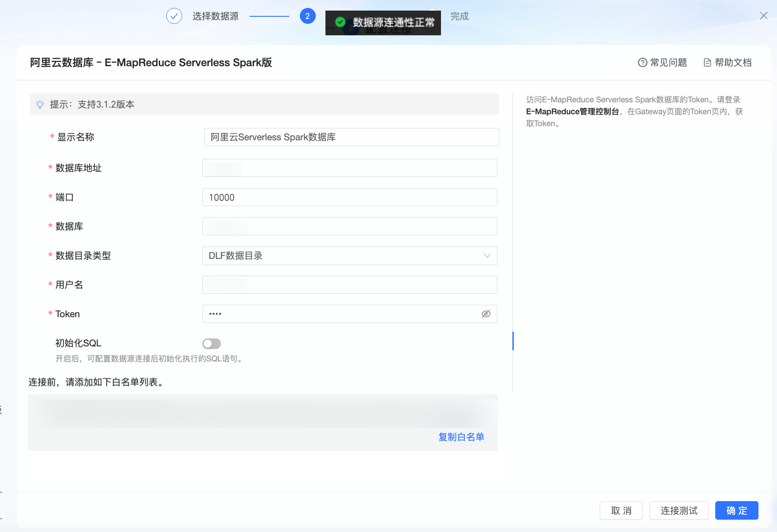Reveal the Token using the eye icon

pyautogui.click(x=486, y=314)
